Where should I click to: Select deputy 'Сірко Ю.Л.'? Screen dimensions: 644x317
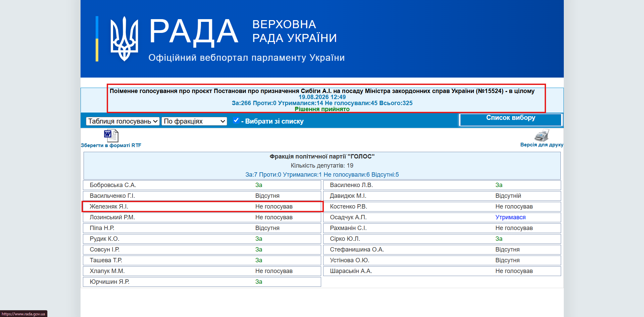coord(345,239)
